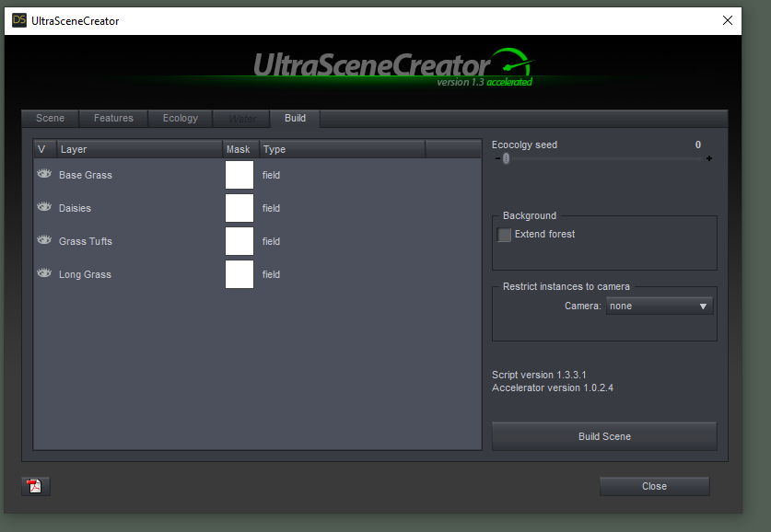Image resolution: width=771 pixels, height=532 pixels.
Task: Click the field type of Grass Tufts
Action: pos(271,242)
